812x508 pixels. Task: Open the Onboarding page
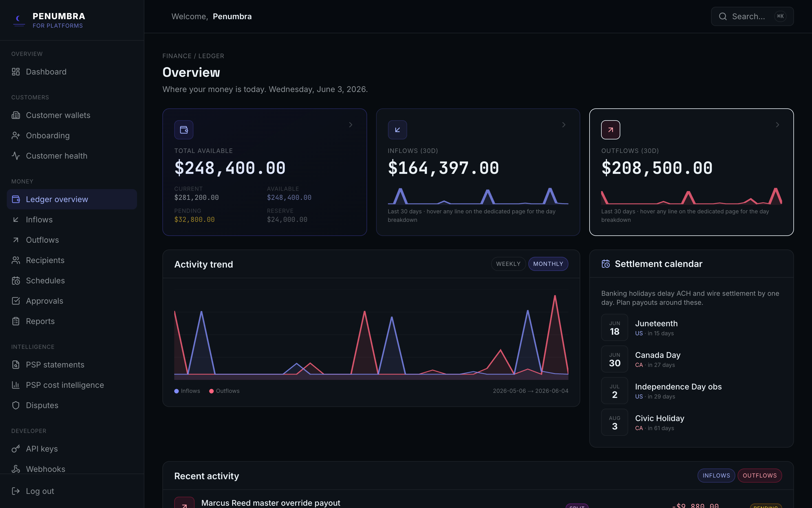[72, 135]
